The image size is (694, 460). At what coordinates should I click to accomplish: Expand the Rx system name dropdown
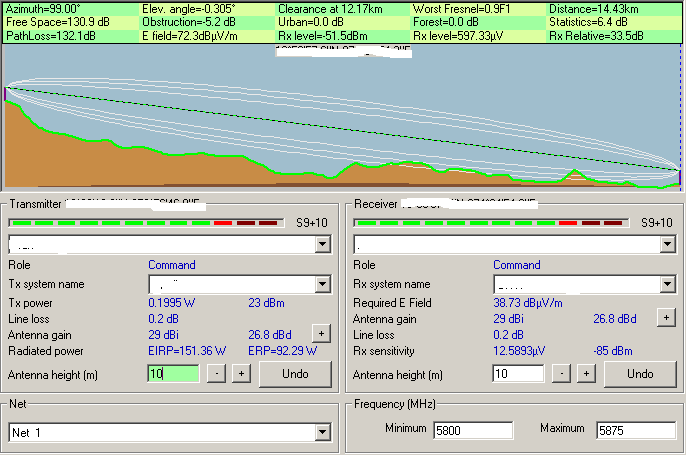666,284
